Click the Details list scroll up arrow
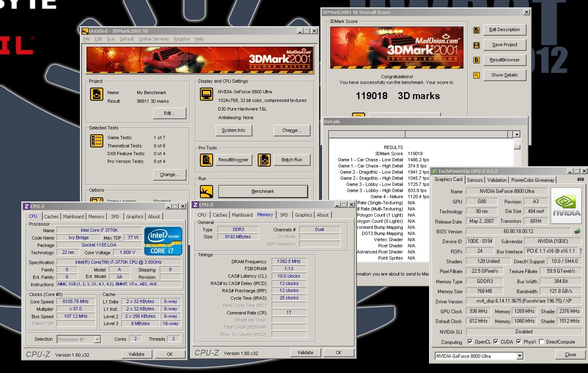 [x=517, y=134]
